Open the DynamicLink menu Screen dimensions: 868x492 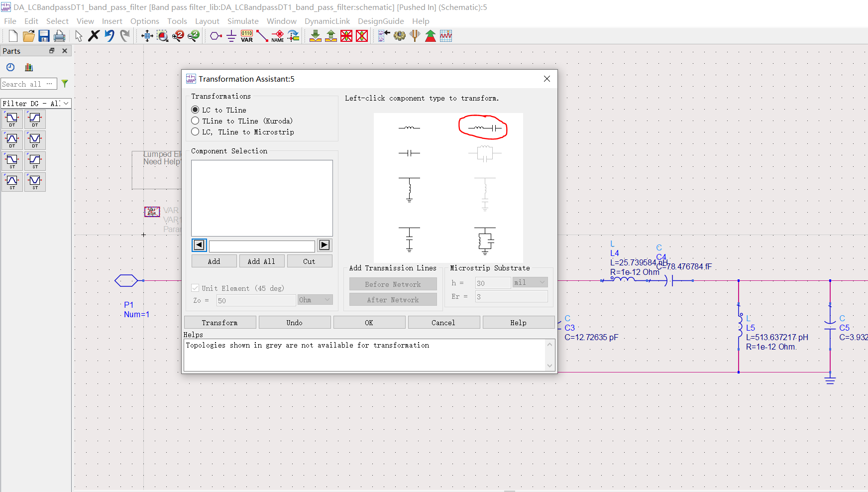[x=327, y=21]
